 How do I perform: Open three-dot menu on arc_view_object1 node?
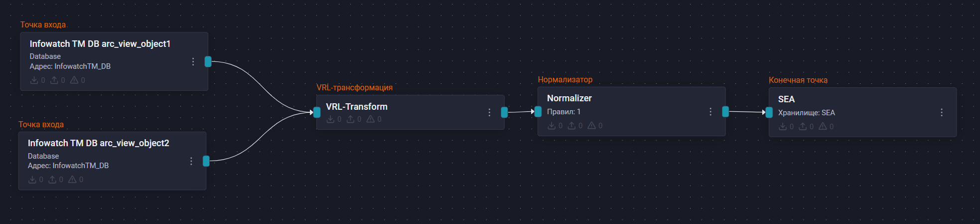(193, 62)
